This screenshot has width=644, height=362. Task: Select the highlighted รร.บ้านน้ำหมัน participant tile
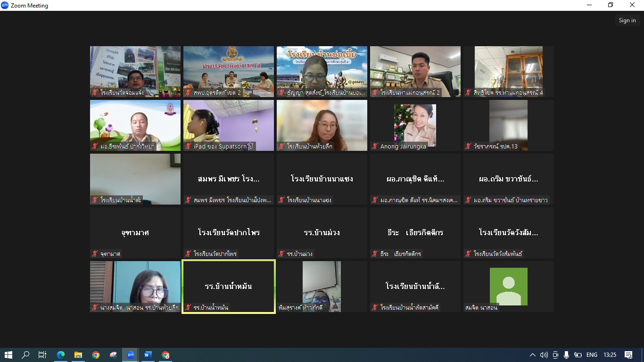click(x=229, y=286)
